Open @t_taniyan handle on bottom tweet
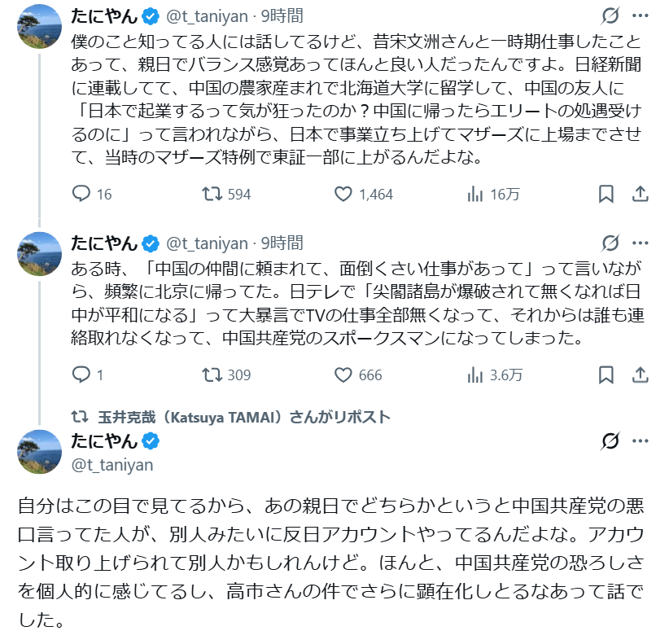Screen dimensions: 669x644 point(112,464)
